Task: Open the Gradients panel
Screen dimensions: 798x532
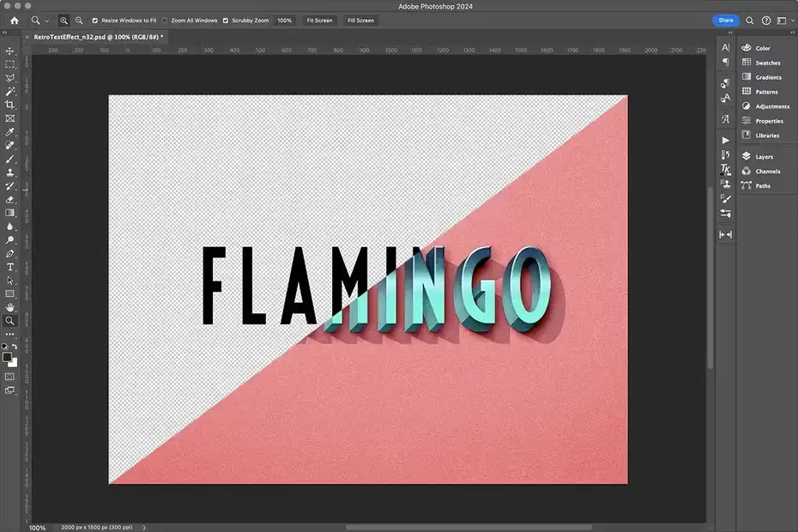Action: pyautogui.click(x=766, y=77)
